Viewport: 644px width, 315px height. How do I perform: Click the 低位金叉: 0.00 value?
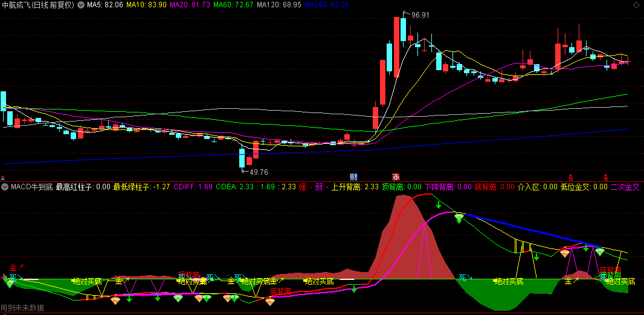pyautogui.click(x=584, y=187)
